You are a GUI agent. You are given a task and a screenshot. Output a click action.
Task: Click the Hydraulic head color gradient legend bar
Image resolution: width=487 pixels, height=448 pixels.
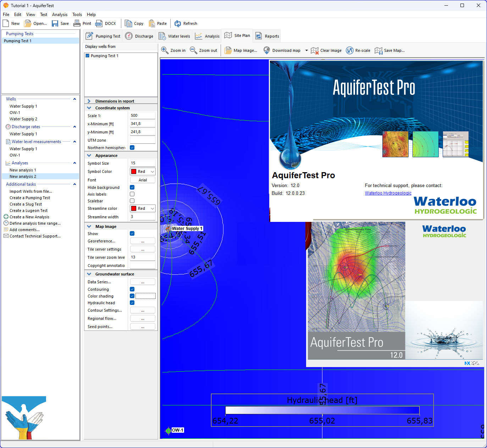[322, 410]
